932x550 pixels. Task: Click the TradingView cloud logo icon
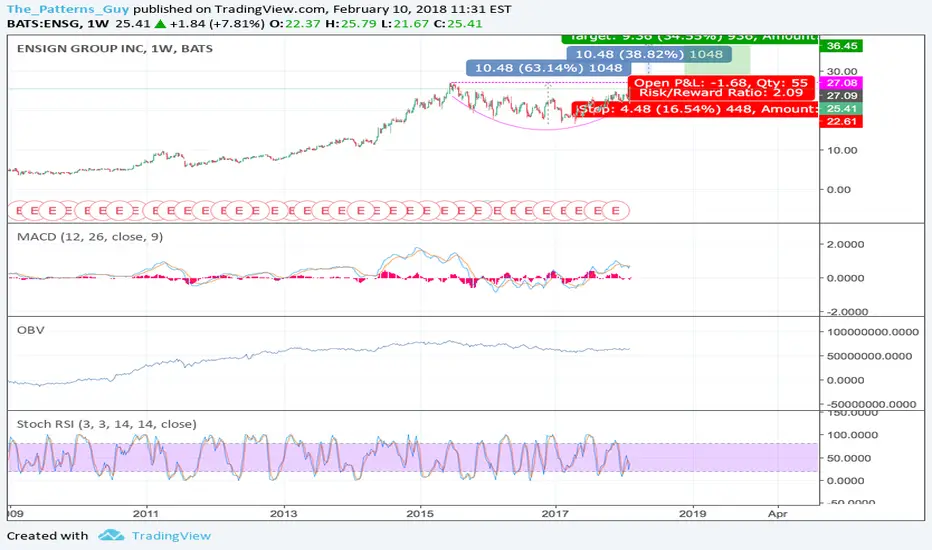[x=111, y=535]
